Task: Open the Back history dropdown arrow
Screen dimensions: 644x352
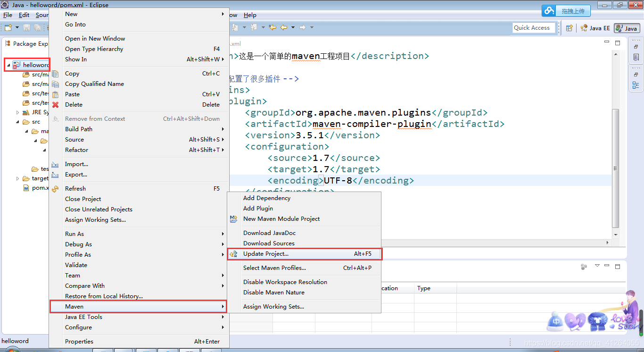Action: tap(292, 27)
